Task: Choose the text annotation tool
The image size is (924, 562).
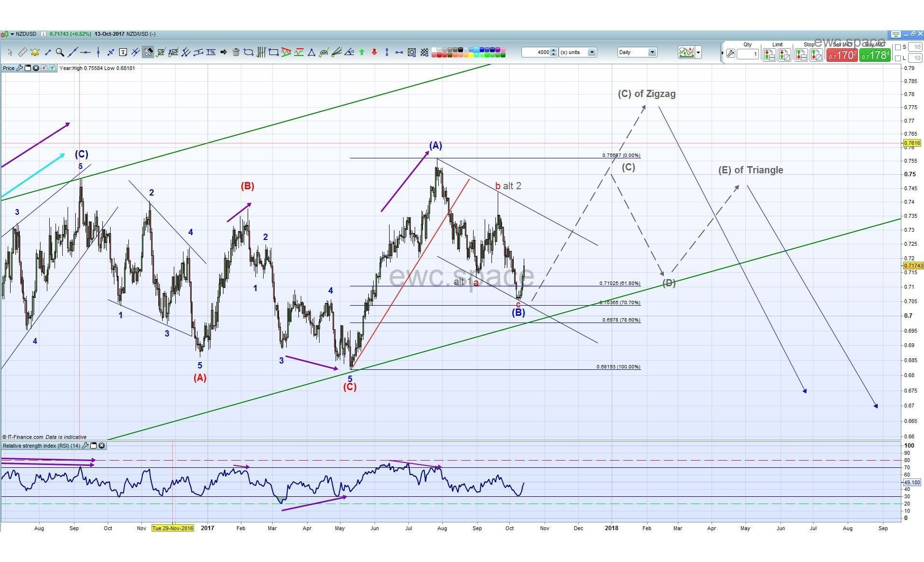Action: tap(123, 52)
